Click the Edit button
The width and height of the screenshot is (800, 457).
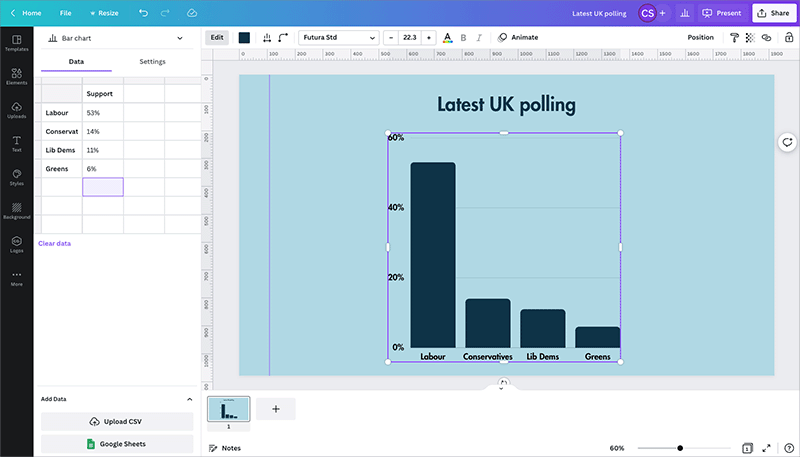(x=217, y=37)
